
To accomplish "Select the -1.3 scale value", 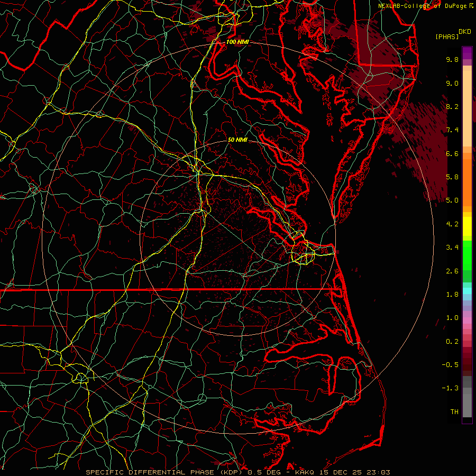I will pos(450,388).
